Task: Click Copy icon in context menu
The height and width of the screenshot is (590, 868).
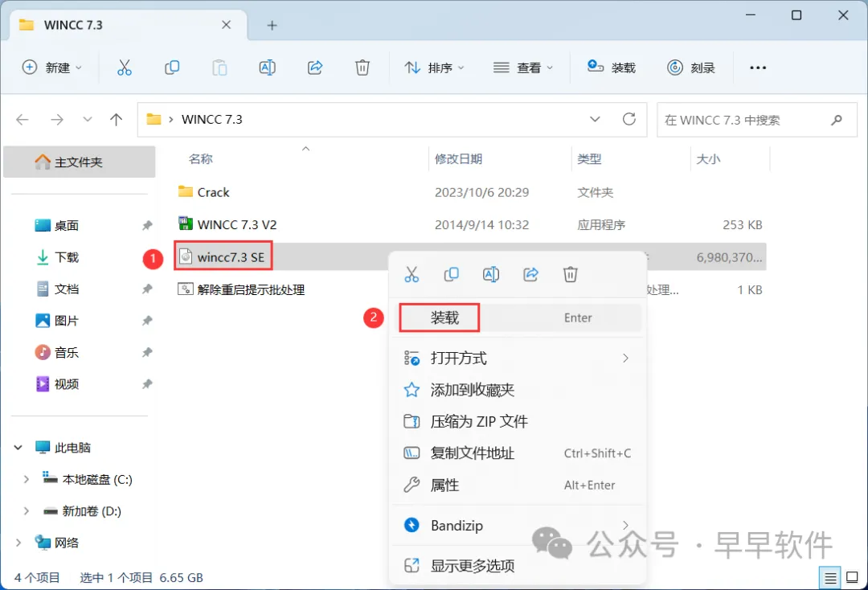Action: 452,274
